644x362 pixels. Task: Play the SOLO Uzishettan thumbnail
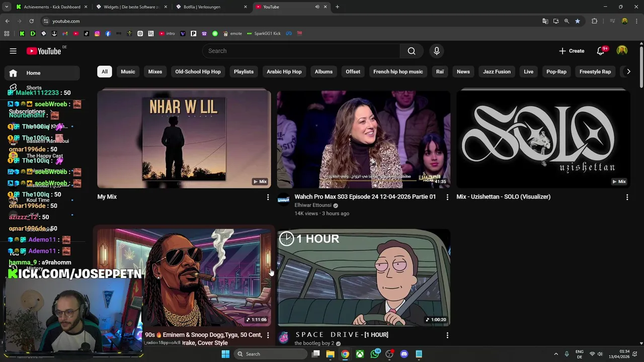[543, 139]
